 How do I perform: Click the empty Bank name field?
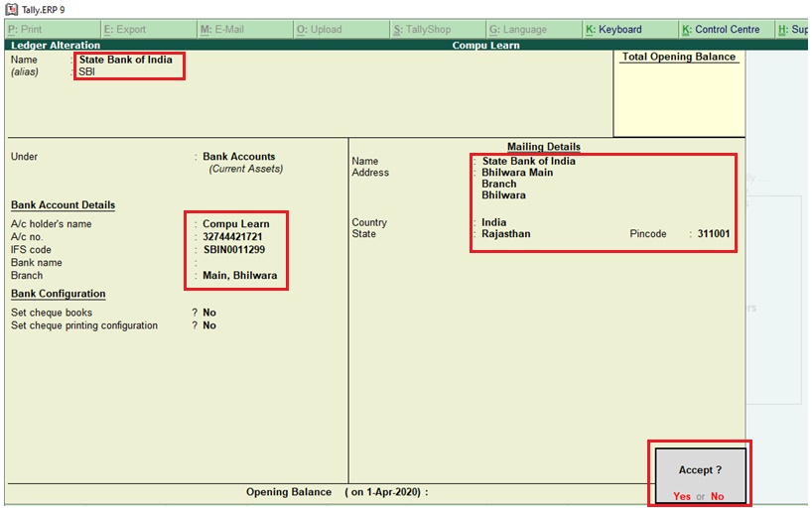pos(238,263)
